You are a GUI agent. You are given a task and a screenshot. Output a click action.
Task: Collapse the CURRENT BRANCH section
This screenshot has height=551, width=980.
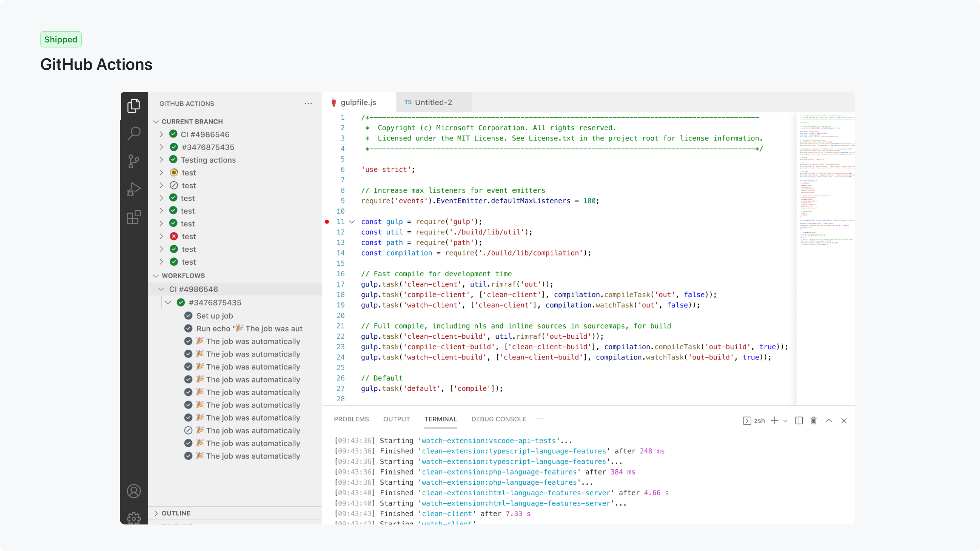(156, 121)
